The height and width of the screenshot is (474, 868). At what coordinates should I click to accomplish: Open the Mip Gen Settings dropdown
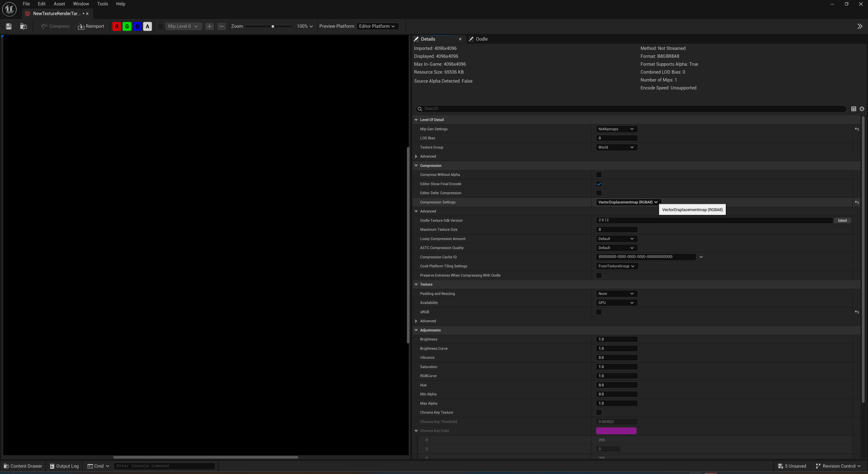tap(616, 129)
